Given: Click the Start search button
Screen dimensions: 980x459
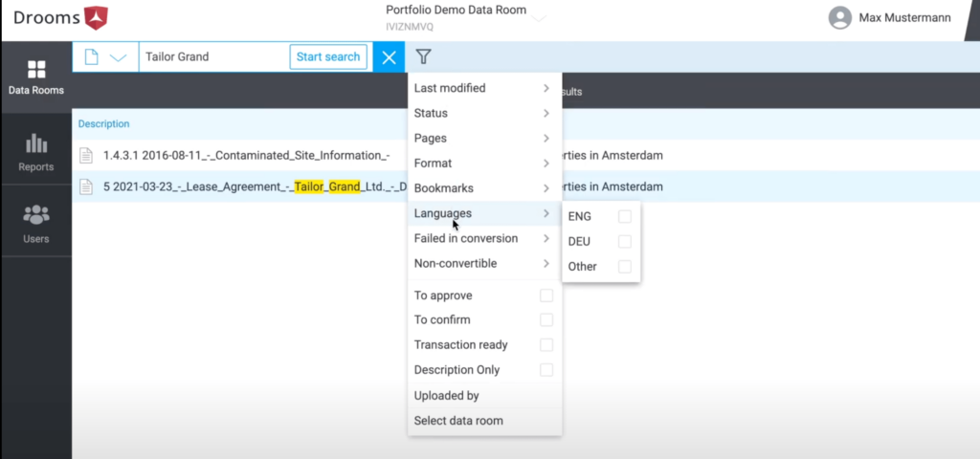Looking at the screenshot, I should 328,56.
